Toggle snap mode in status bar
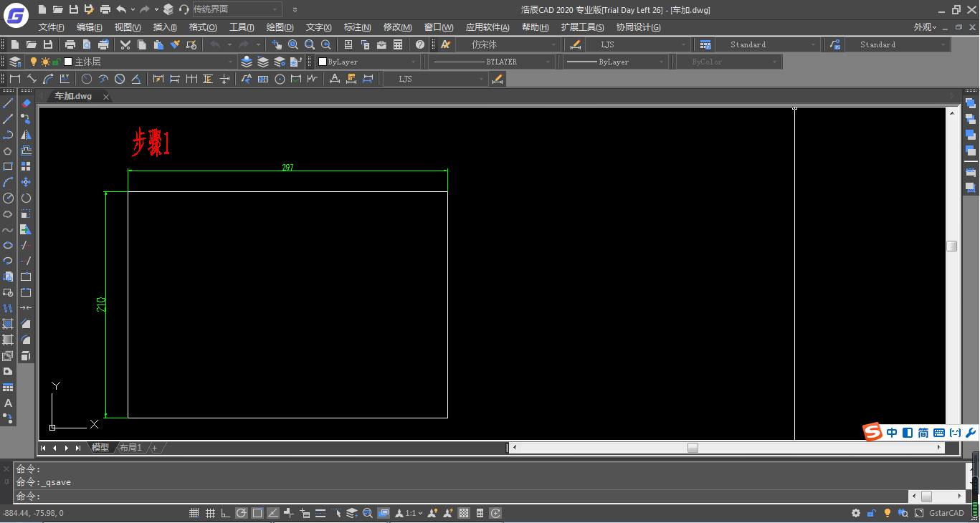The width and height of the screenshot is (980, 523). [x=194, y=513]
